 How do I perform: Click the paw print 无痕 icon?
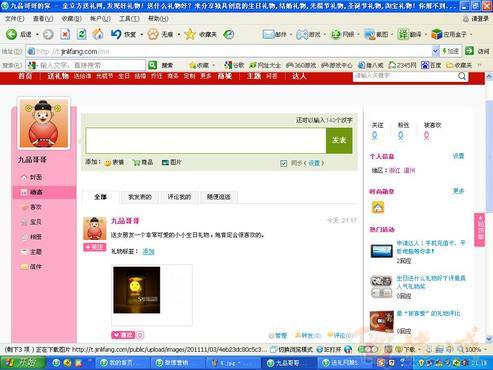coord(153,34)
